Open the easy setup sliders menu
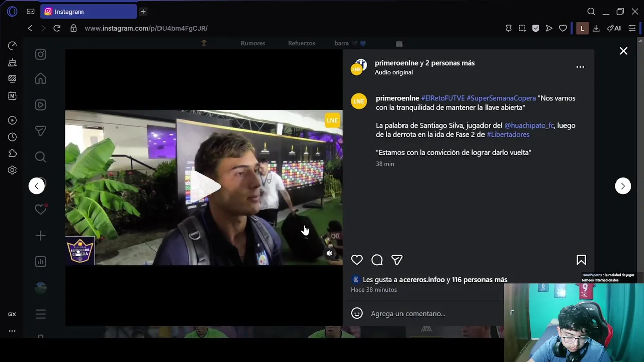The width and height of the screenshot is (644, 362). (632, 28)
